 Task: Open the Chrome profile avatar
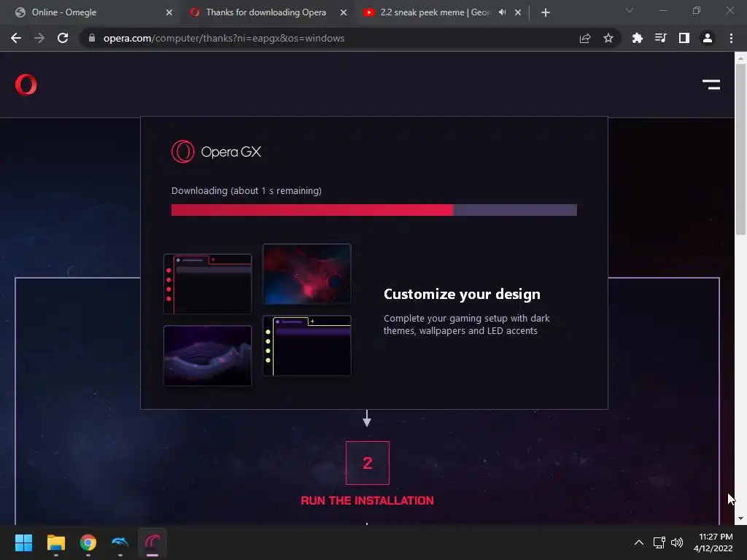(x=708, y=38)
